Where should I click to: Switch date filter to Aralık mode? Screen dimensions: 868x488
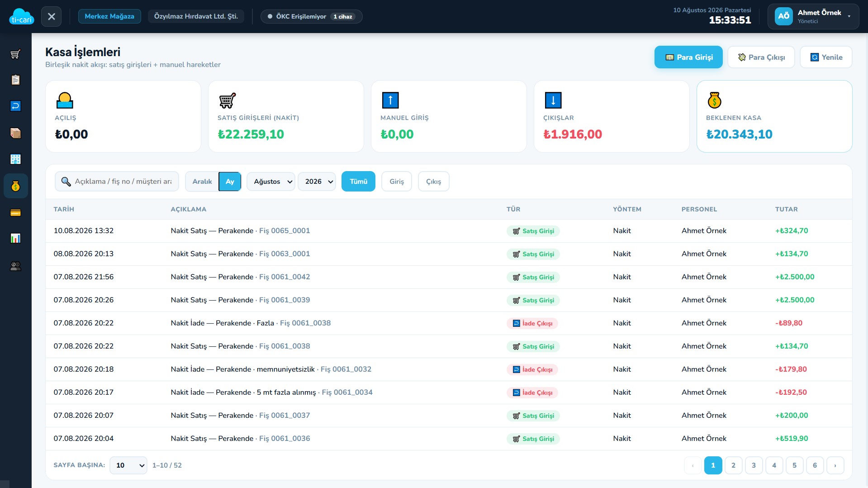click(202, 182)
